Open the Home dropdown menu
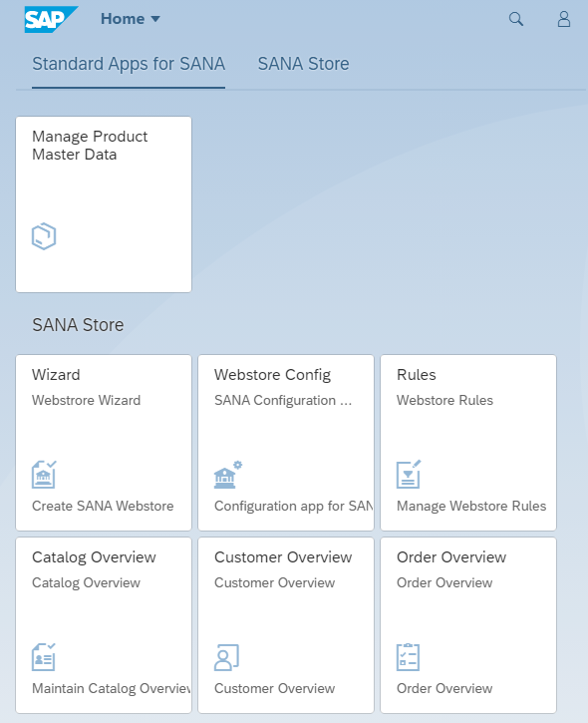 click(131, 19)
